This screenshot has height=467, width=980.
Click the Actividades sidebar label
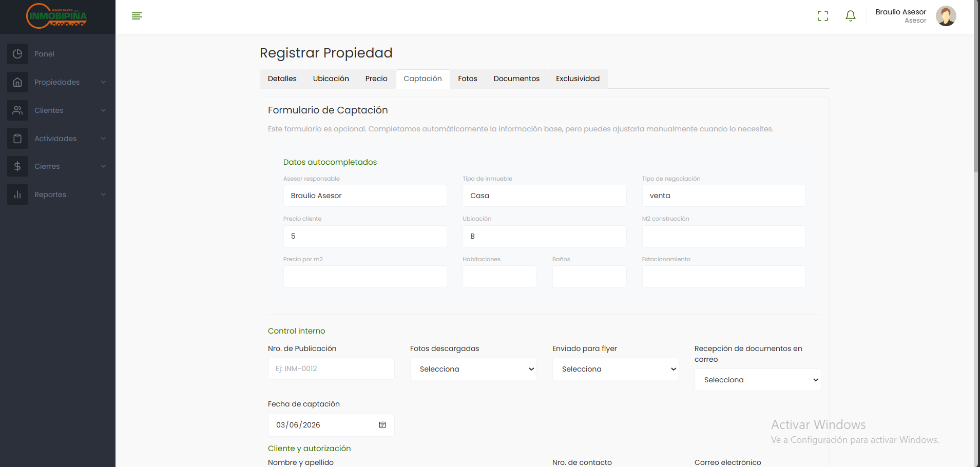point(55,139)
